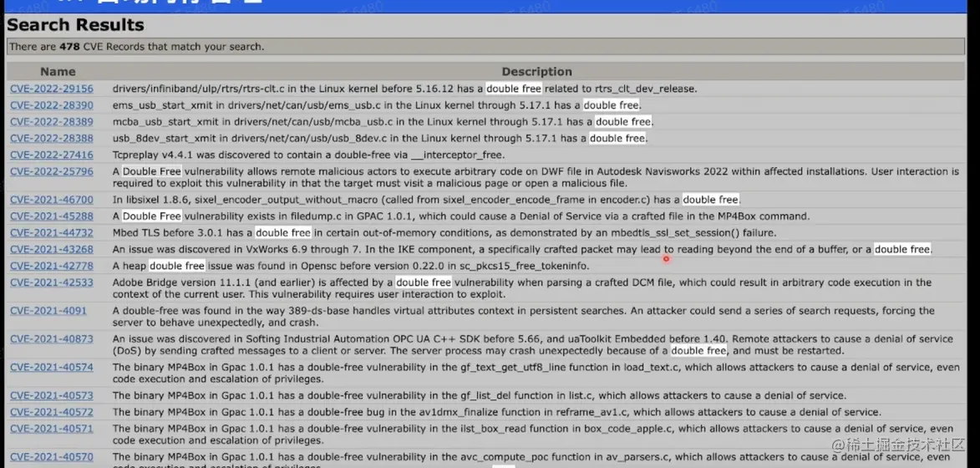
Task: Click the Name column header
Action: tap(58, 71)
